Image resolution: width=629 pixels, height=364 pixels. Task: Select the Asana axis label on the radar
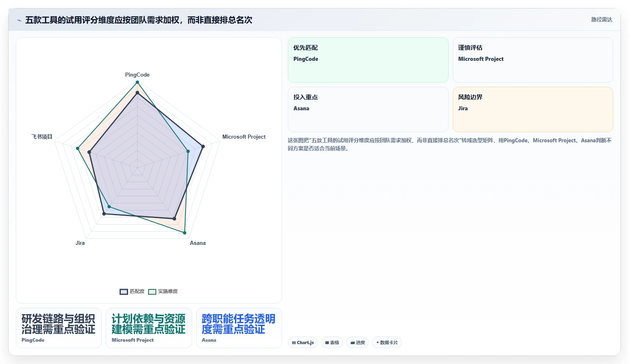[x=198, y=243]
